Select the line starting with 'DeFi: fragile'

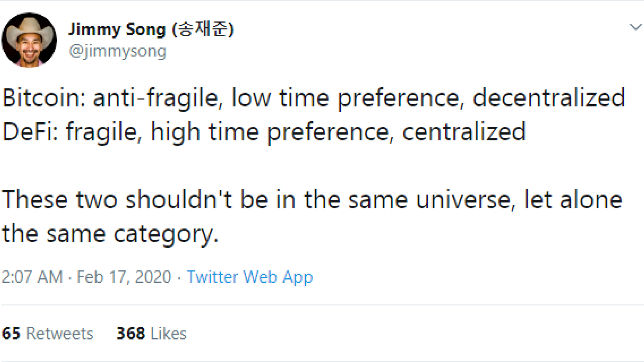click(x=264, y=132)
